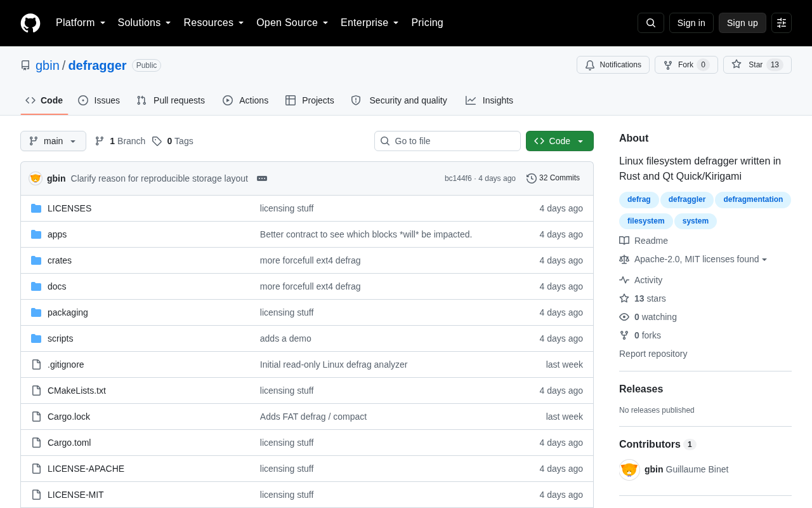This screenshot has width=812, height=508.
Task: Click the filesystem topic tag
Action: coord(646,221)
